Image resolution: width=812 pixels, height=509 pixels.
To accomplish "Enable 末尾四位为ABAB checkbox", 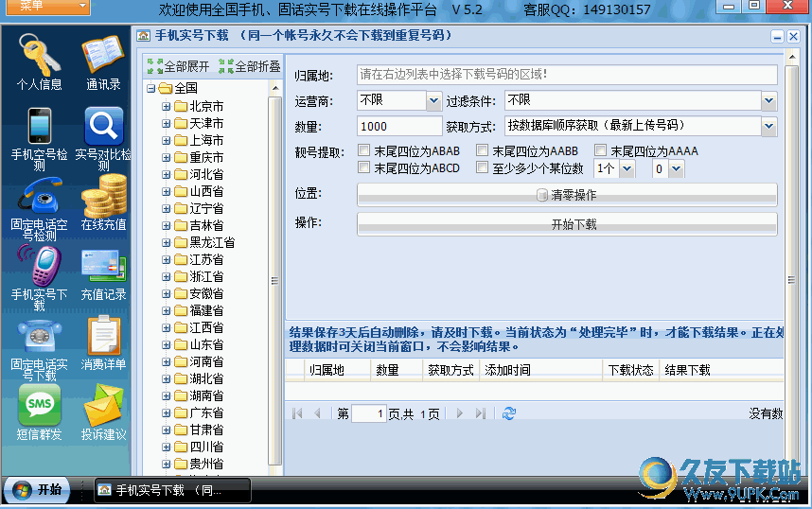I will tap(364, 150).
